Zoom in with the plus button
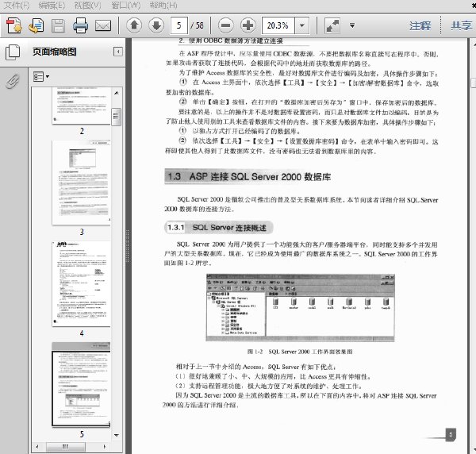This screenshot has width=476, height=454. (248, 25)
